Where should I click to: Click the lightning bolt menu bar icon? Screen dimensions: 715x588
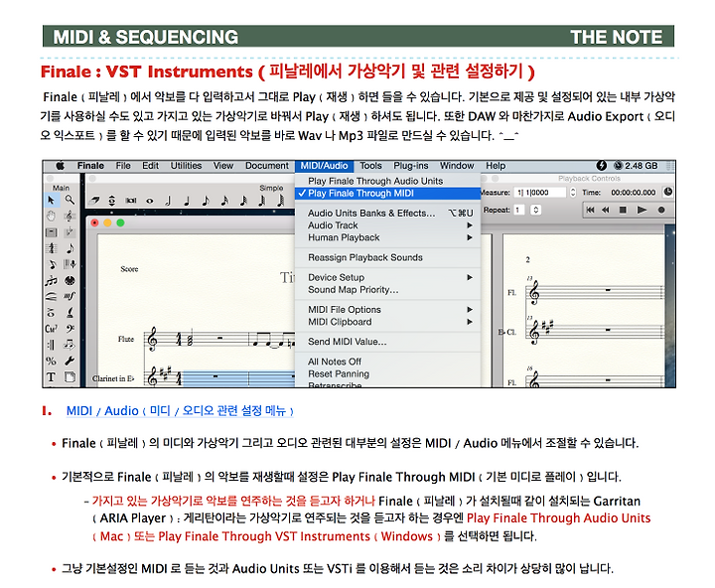pyautogui.click(x=602, y=165)
